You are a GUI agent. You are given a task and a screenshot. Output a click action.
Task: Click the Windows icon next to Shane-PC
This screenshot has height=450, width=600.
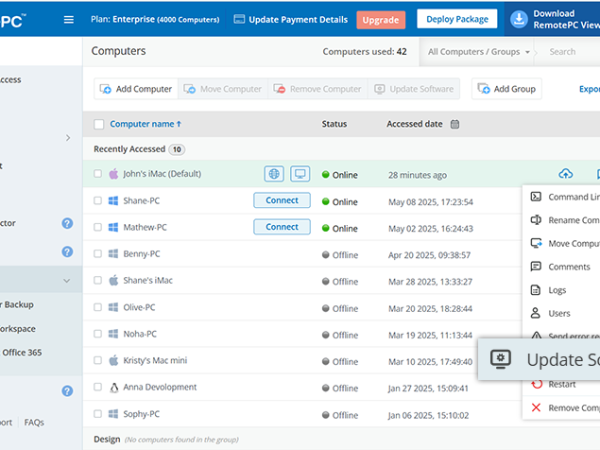coord(113,201)
